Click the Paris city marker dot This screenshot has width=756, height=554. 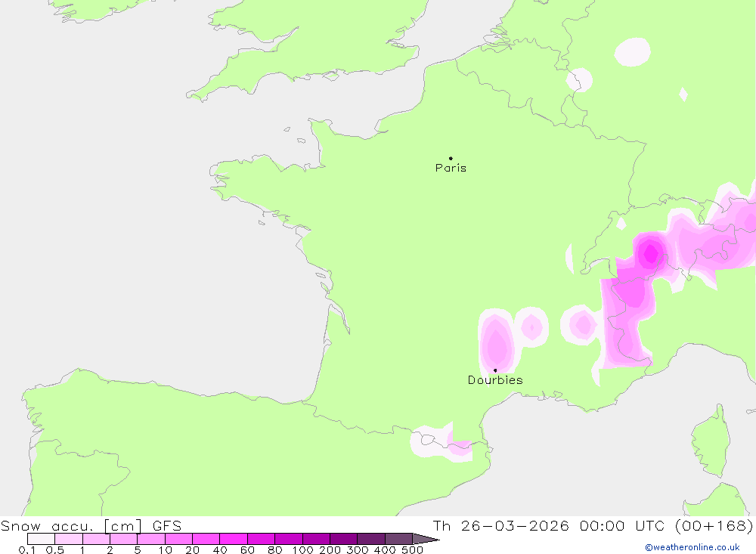451,158
